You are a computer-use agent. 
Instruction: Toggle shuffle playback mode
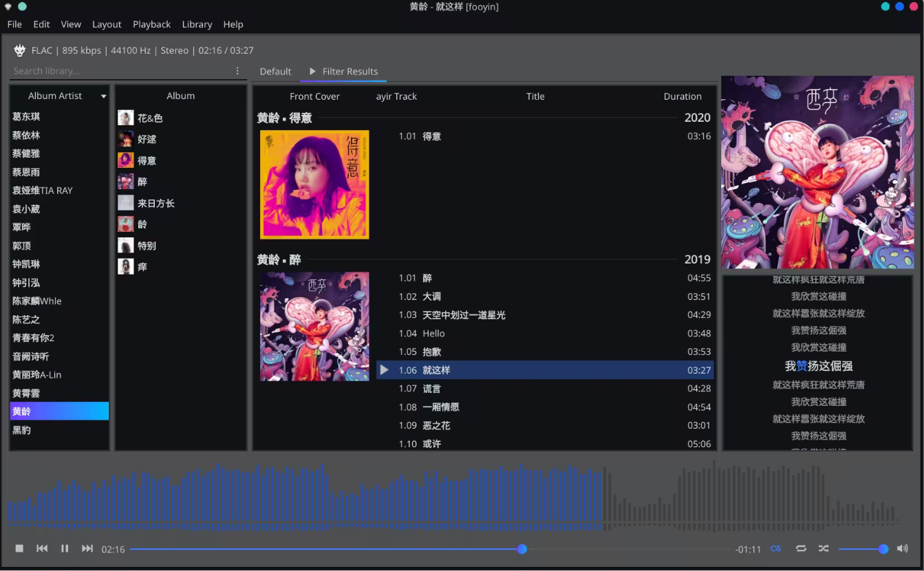click(x=824, y=548)
